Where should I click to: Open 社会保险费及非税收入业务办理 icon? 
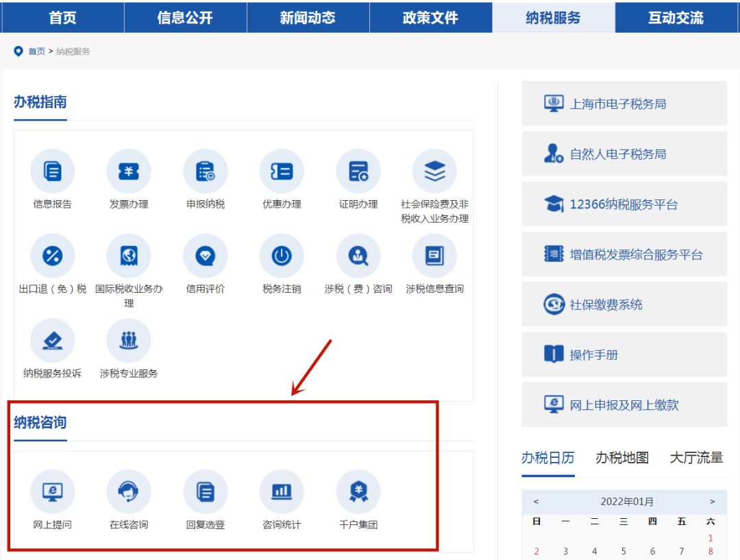[x=434, y=171]
